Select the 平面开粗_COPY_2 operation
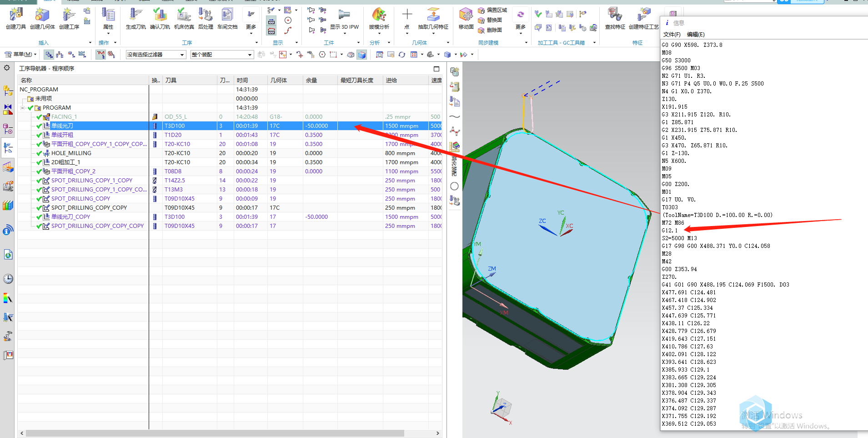This screenshot has height=438, width=868. click(x=73, y=171)
